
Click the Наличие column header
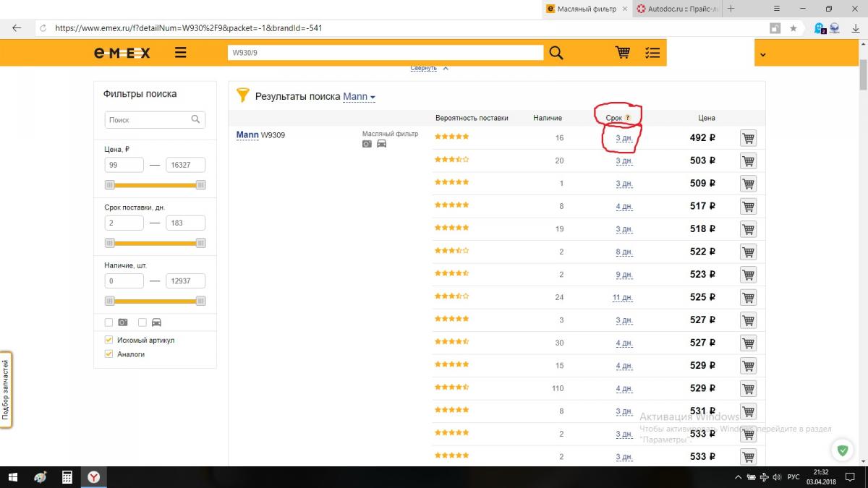(x=548, y=118)
